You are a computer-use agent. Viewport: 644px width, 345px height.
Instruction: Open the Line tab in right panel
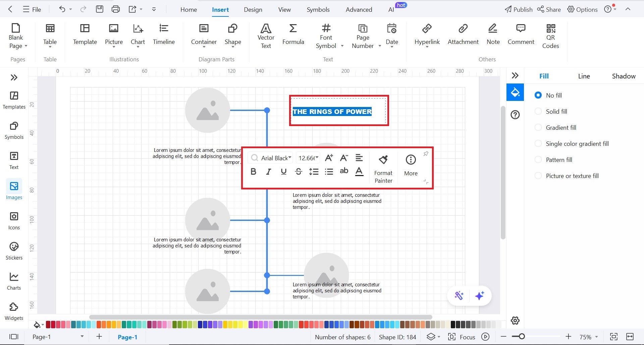(x=584, y=76)
